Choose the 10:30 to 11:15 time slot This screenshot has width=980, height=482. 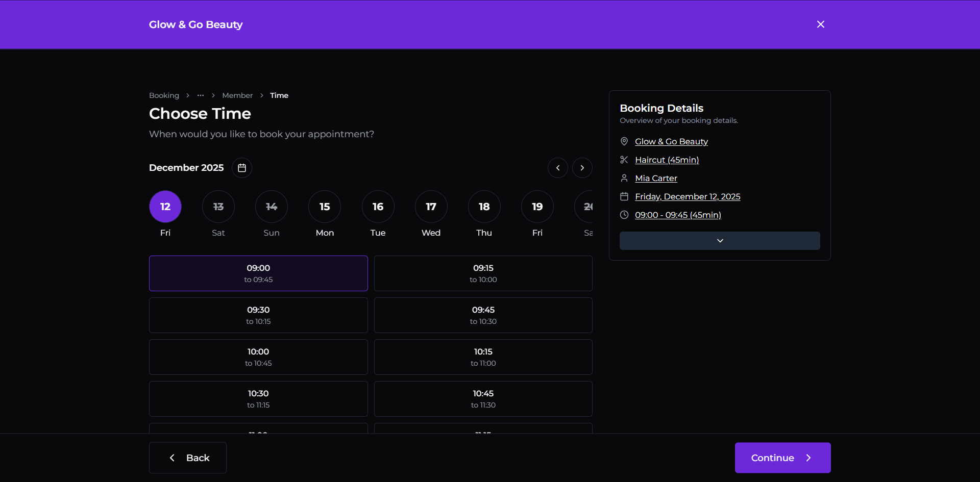click(x=258, y=399)
